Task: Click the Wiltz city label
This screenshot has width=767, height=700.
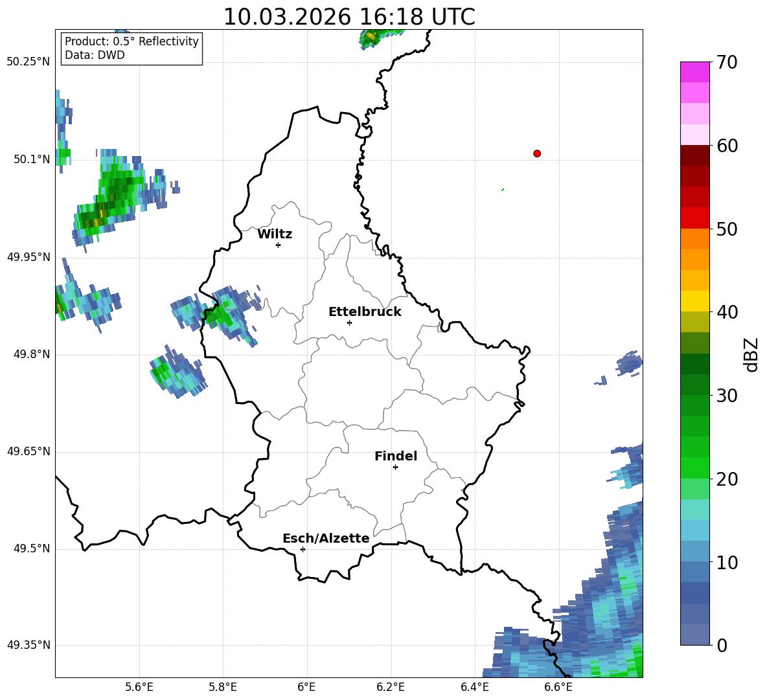Action: pyautogui.click(x=275, y=234)
